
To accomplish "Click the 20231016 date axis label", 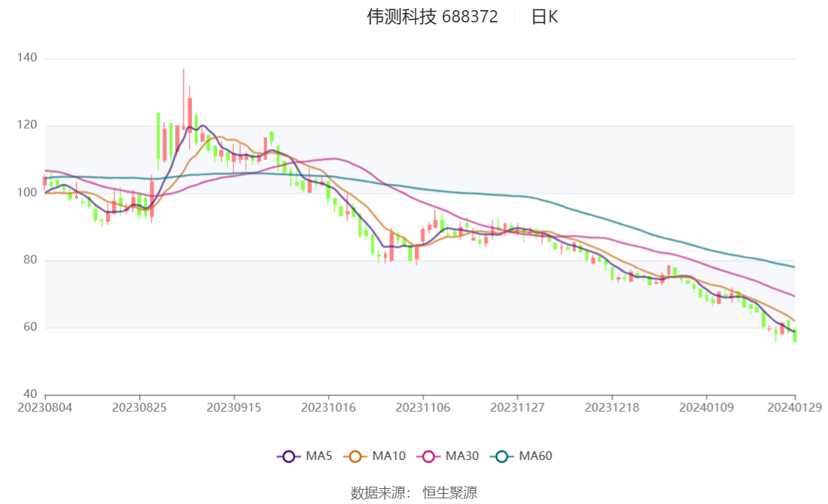I will (328, 407).
